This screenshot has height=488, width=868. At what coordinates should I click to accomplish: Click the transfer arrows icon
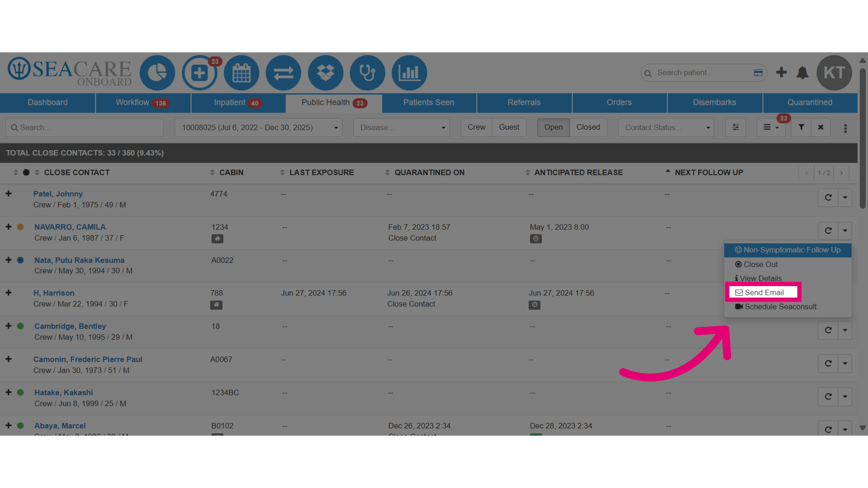283,73
